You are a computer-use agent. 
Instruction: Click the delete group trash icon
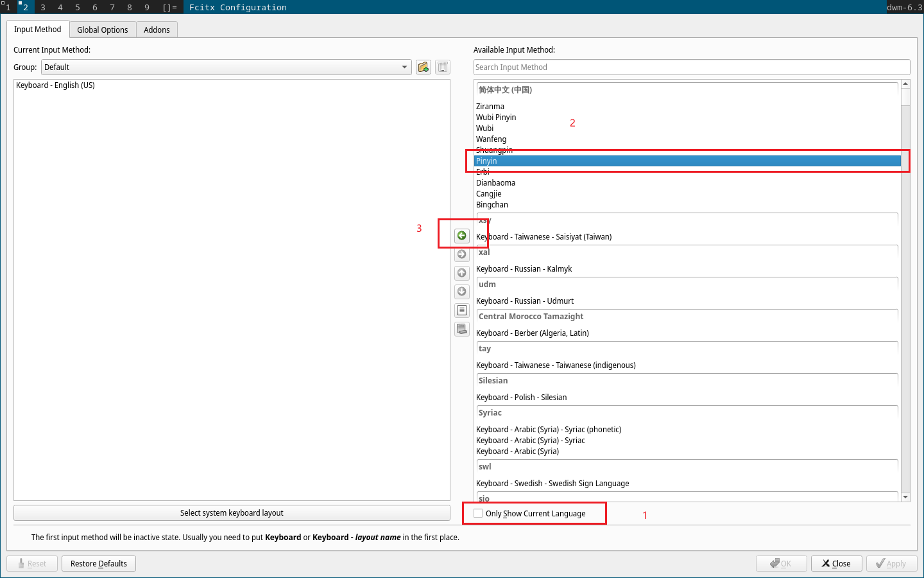(443, 67)
